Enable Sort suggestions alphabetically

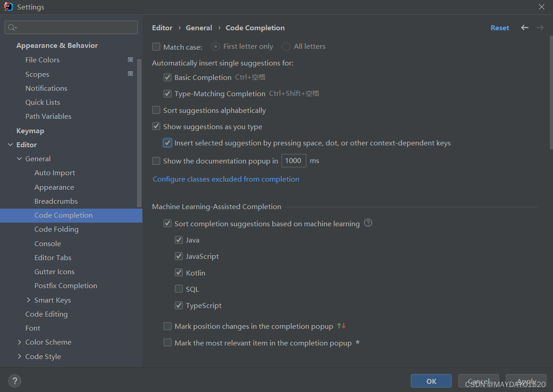[156, 110]
